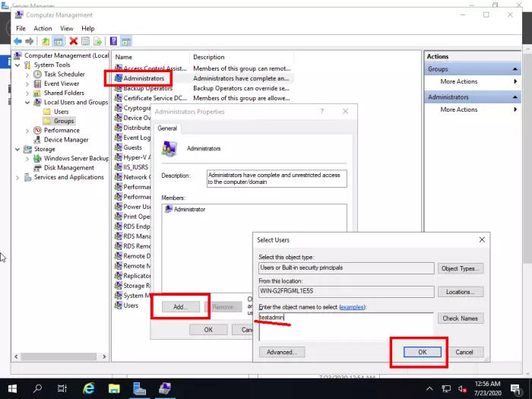532x399 pixels.
Task: Open the examples link
Action: click(352, 307)
